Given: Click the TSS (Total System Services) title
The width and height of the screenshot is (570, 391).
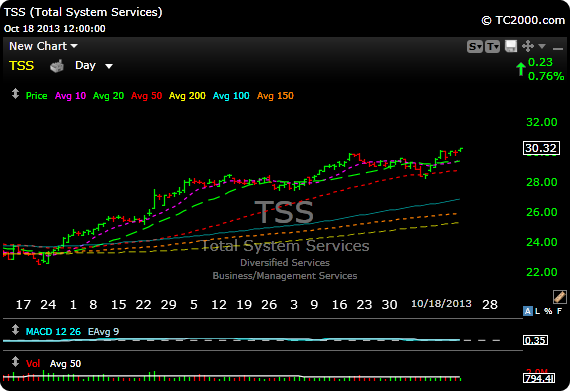Looking at the screenshot, I should [83, 12].
